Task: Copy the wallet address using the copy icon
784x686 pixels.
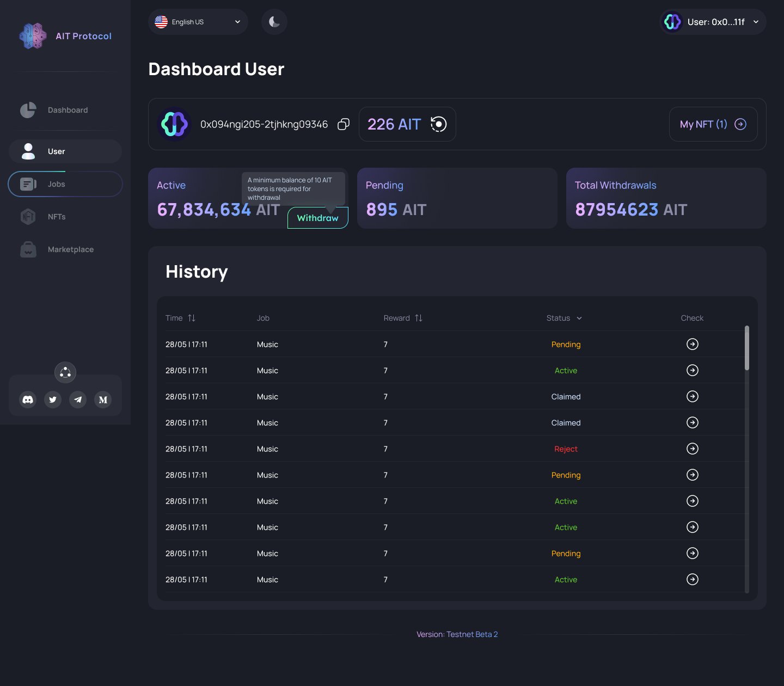Action: tap(344, 124)
